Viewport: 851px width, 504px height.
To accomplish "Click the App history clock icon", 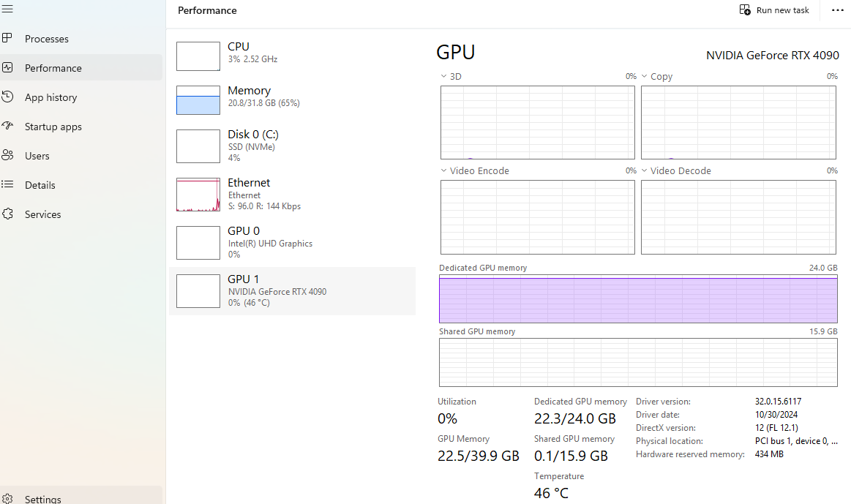I will 7,97.
